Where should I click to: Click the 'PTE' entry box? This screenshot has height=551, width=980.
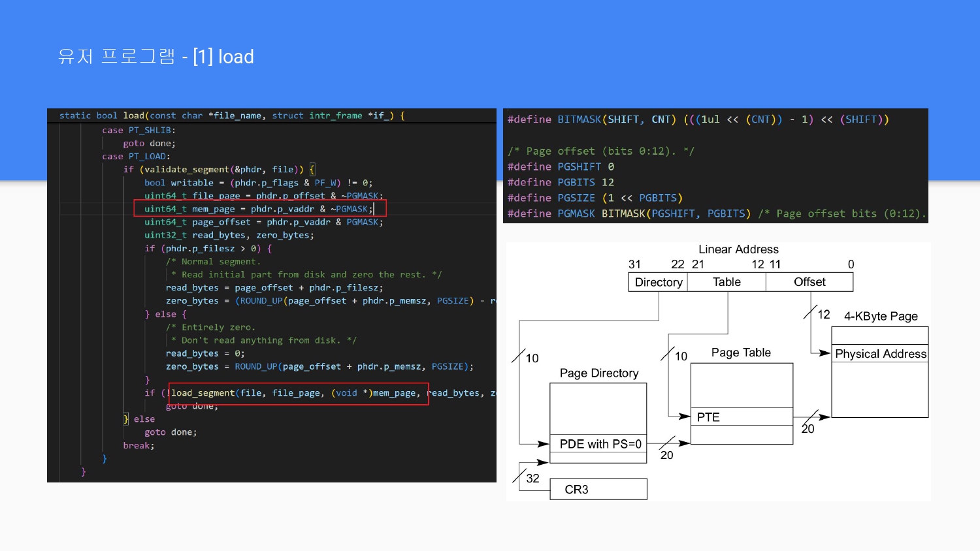[742, 417]
